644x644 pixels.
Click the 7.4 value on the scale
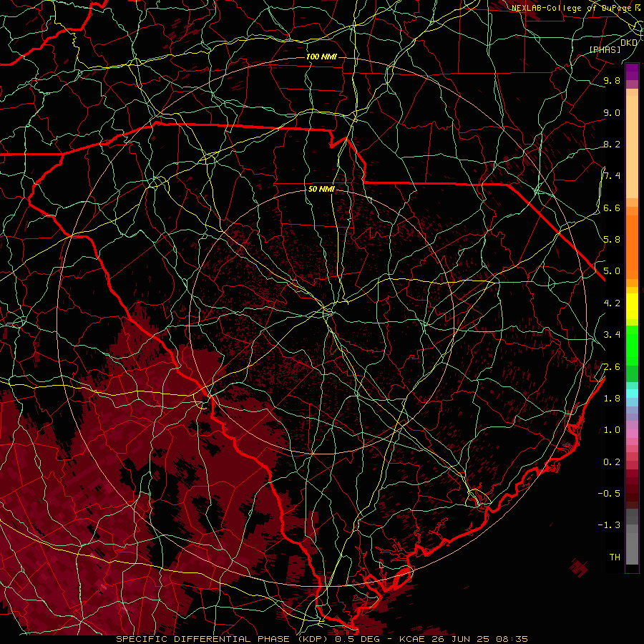(612, 176)
